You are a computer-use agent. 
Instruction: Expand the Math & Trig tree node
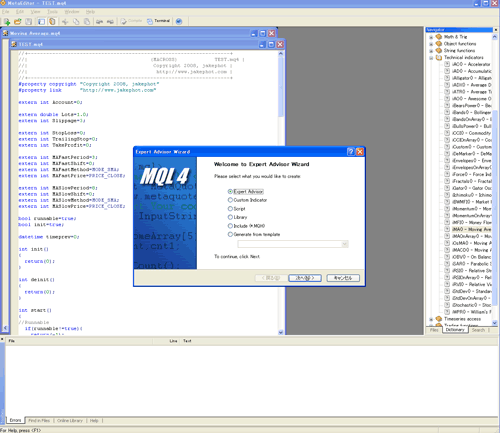431,37
